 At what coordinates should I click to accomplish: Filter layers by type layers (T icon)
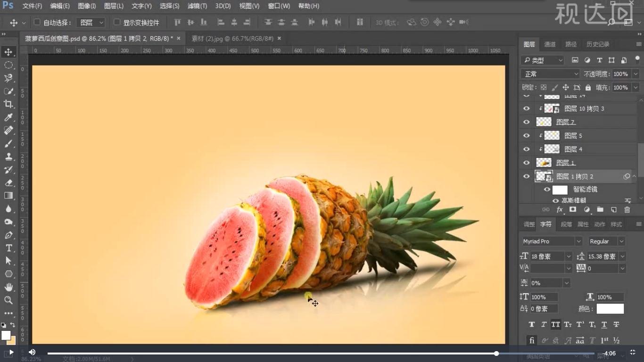599,60
